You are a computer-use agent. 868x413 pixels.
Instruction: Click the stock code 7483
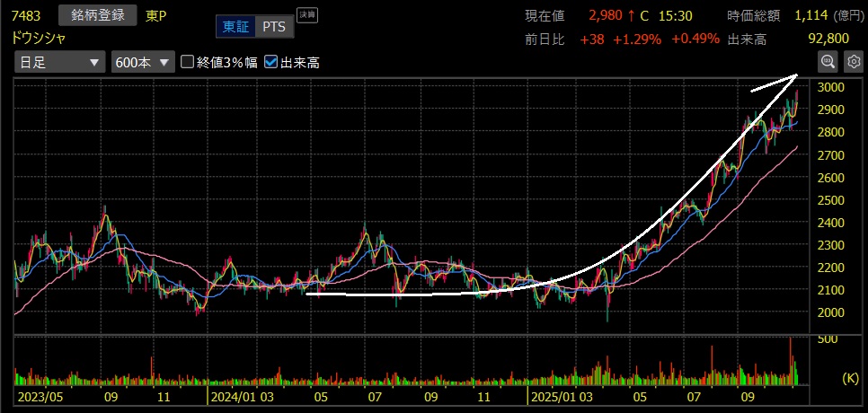(27, 15)
